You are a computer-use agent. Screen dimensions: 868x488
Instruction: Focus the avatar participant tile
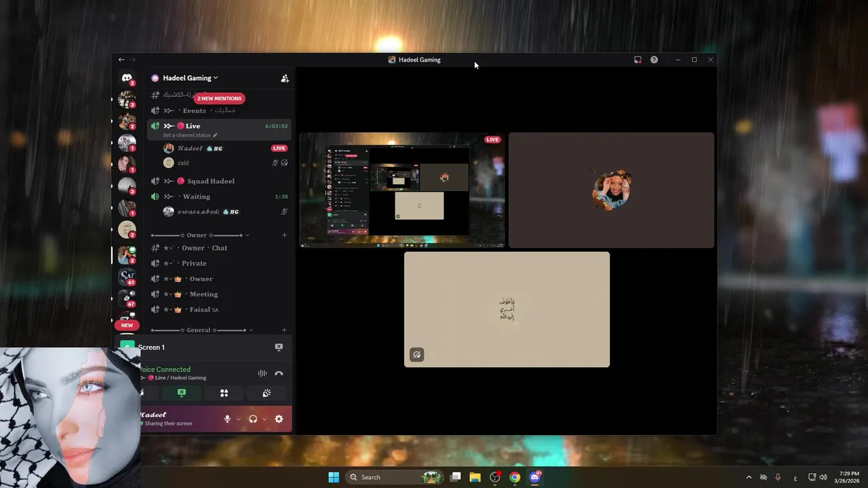(x=611, y=190)
